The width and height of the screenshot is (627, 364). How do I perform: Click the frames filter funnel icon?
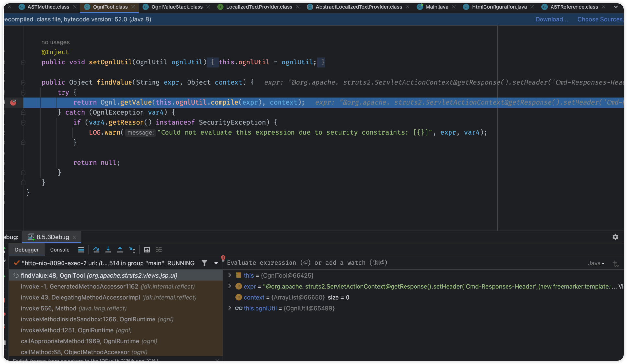click(204, 263)
